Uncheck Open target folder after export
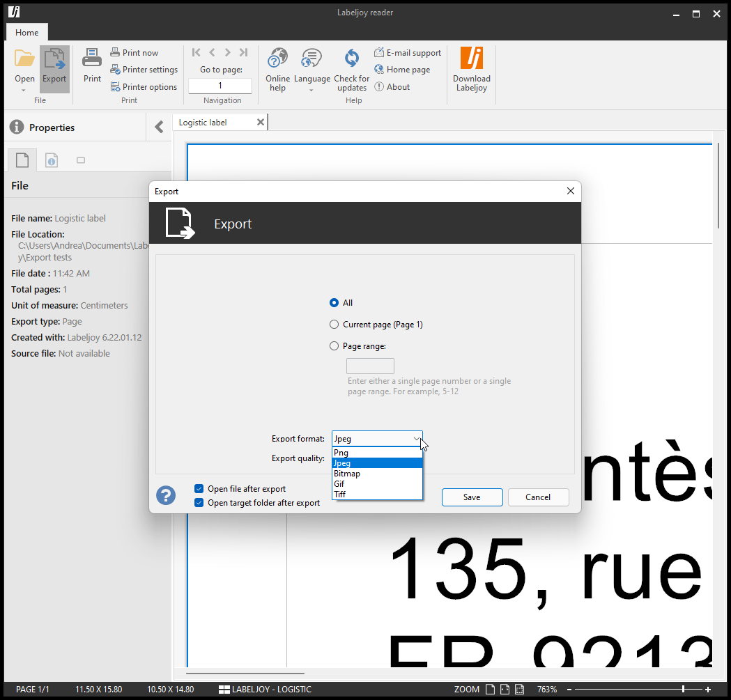This screenshot has height=700, width=731. click(199, 503)
